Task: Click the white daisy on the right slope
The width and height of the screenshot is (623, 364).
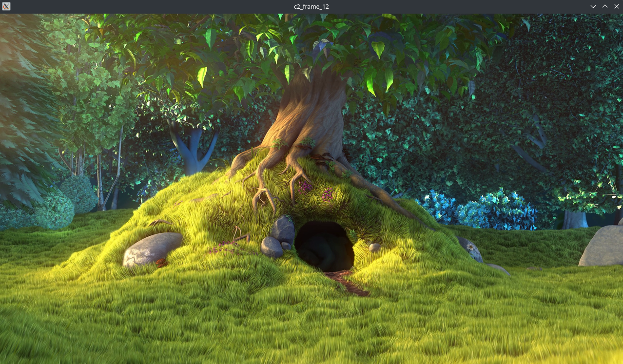Action: click(470, 248)
